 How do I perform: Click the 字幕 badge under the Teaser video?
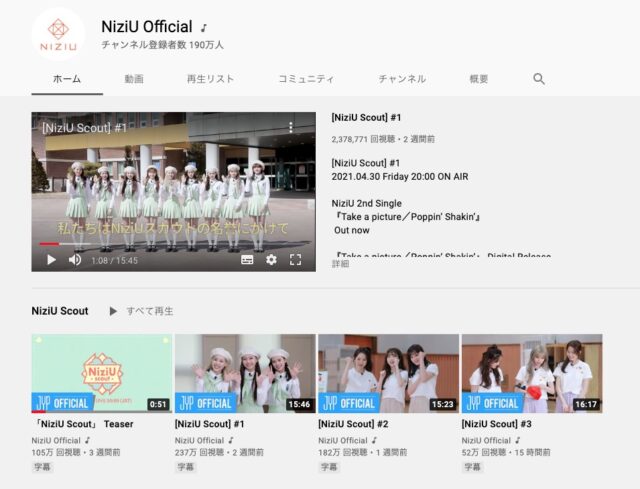click(x=42, y=467)
